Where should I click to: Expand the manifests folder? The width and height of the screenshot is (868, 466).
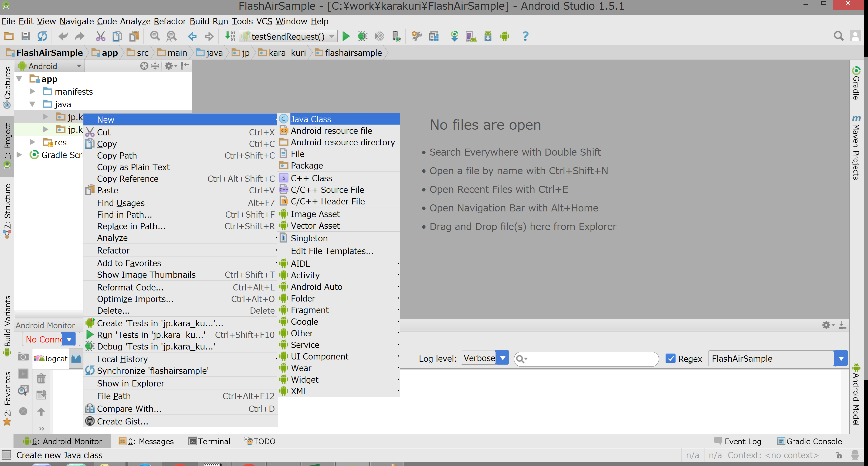pyautogui.click(x=32, y=92)
